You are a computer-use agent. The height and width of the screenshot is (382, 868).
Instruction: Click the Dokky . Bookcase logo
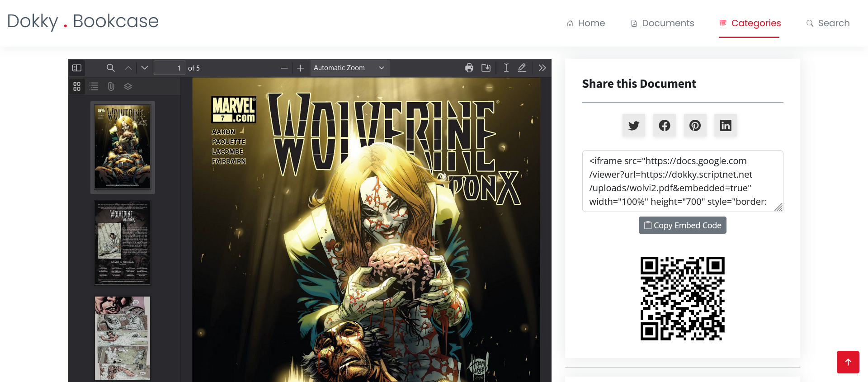click(83, 21)
